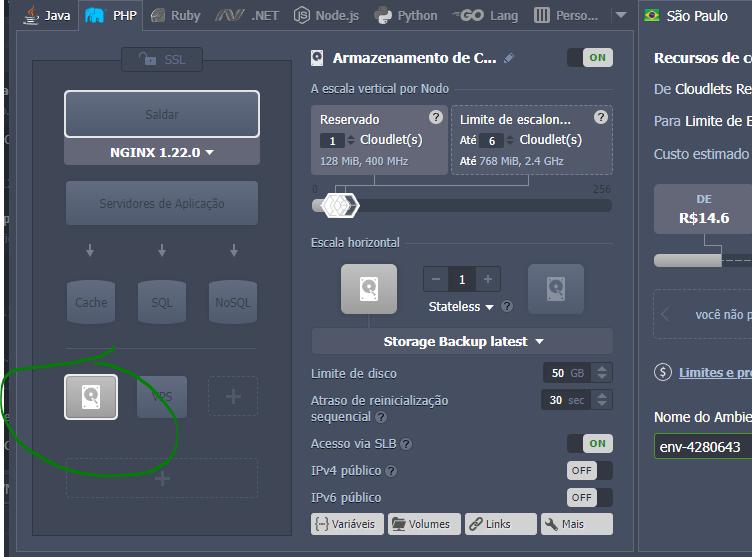752x557 pixels.
Task: Click the Cache node block
Action: pos(91,302)
